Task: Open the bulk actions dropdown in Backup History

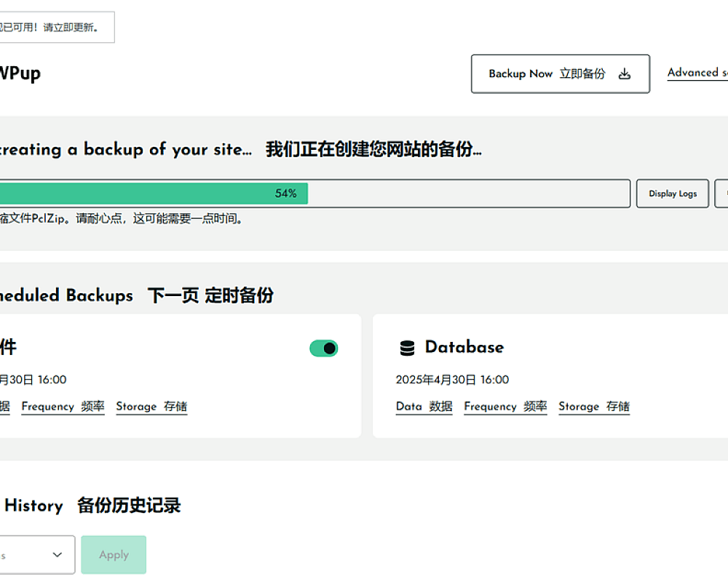Action: (x=36, y=555)
